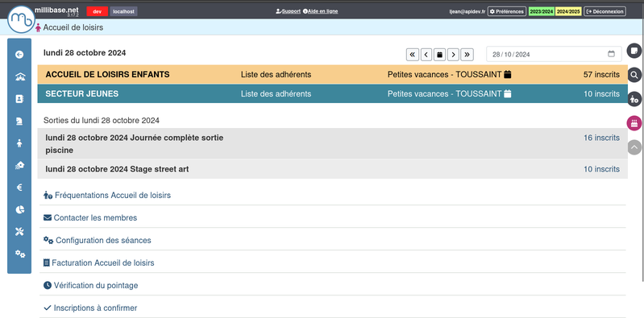Click calendar icon in SECTEUR JEUNES row
644x318 pixels.
click(508, 93)
